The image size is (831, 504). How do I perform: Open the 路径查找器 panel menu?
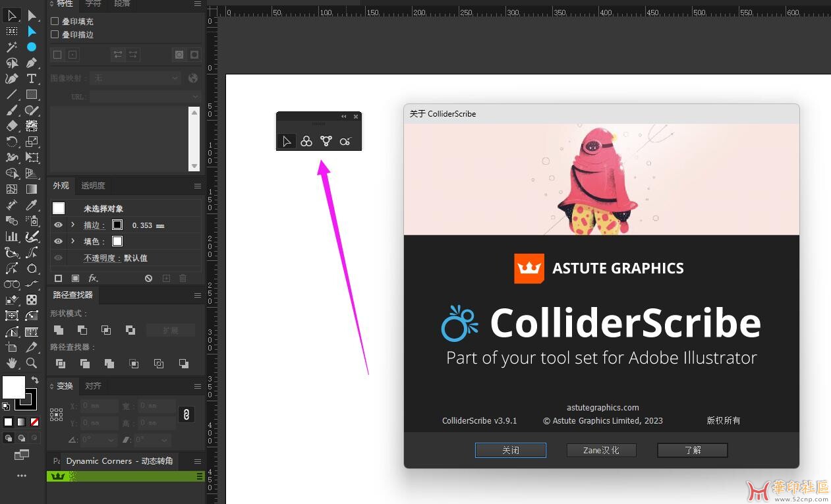197,295
